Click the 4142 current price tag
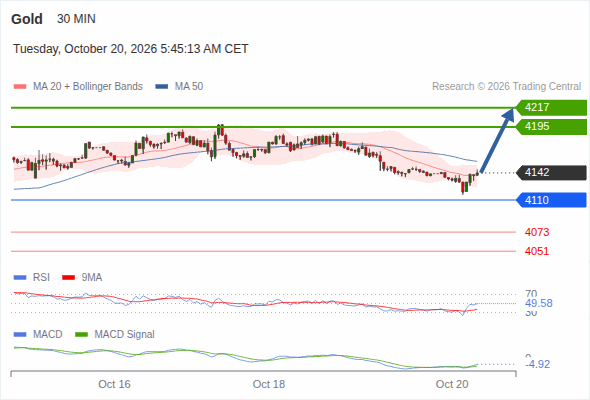This screenshot has width=590, height=400. [551, 172]
